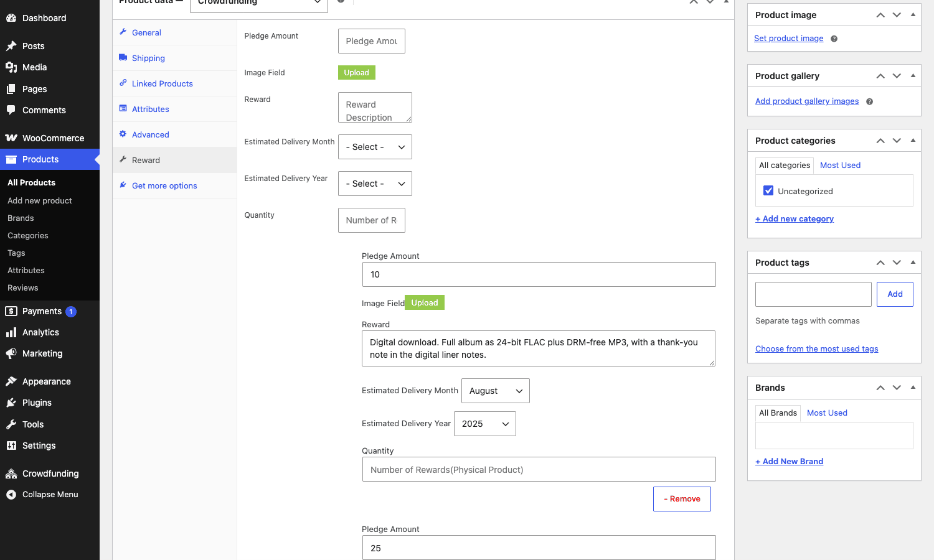This screenshot has height=560, width=934.
Task: Click the Digital download reward description textarea
Action: pyautogui.click(x=539, y=348)
